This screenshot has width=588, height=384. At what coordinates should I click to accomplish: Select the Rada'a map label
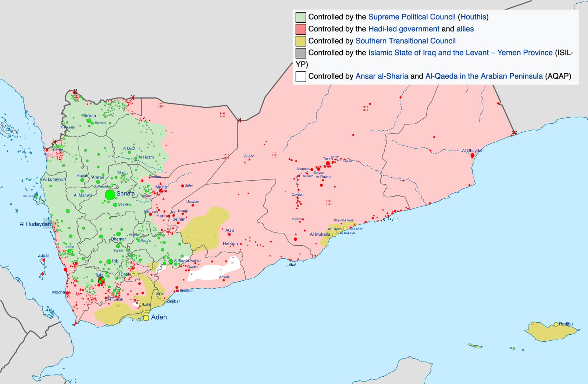(x=146, y=241)
